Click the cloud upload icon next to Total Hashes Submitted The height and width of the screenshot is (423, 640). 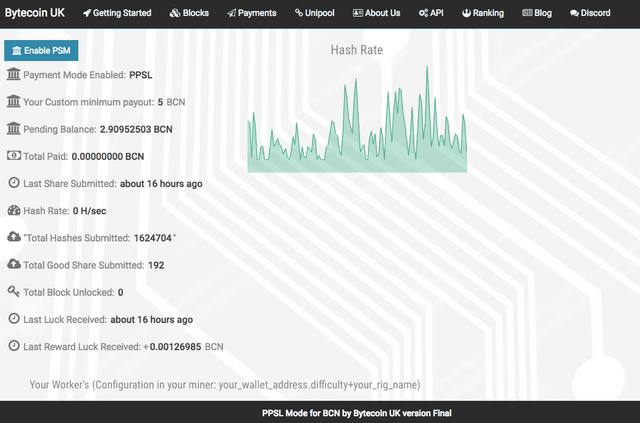click(x=14, y=237)
